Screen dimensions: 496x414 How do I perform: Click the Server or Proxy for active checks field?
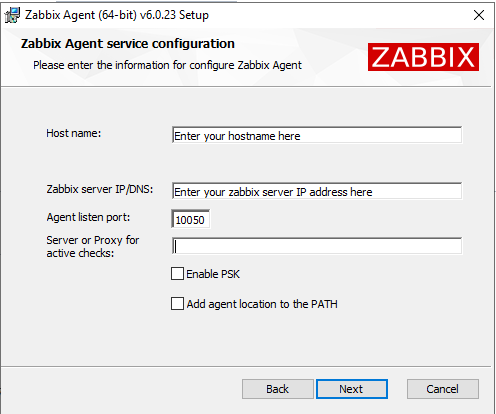pos(317,246)
